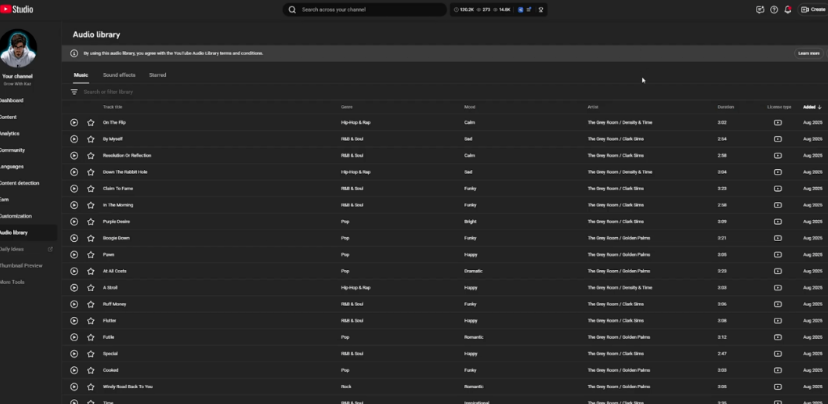Viewport: 828px width, 404px height.
Task: Click the "Search across your channel" field
Action: pos(365,9)
